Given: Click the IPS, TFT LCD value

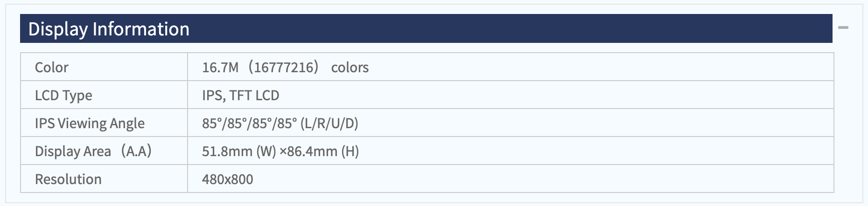Looking at the screenshot, I should [240, 95].
